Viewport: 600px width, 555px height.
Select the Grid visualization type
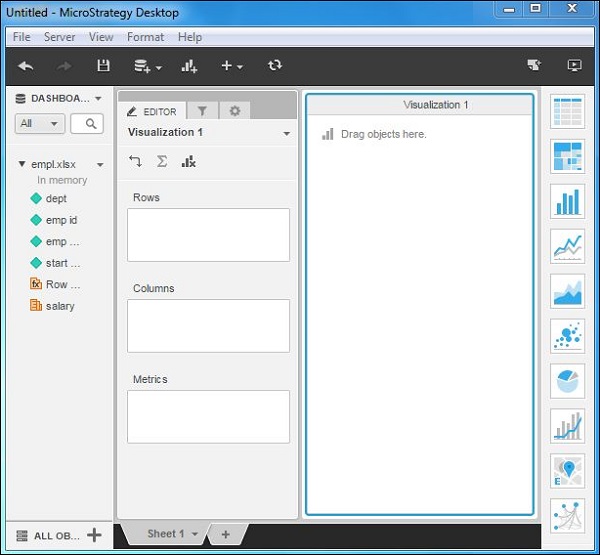[x=567, y=111]
